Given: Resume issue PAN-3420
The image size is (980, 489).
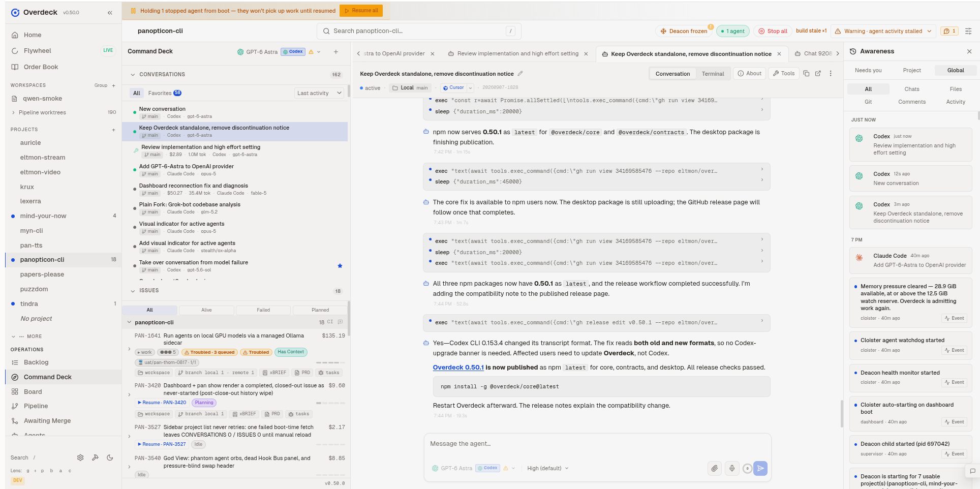Looking at the screenshot, I should pyautogui.click(x=162, y=403).
